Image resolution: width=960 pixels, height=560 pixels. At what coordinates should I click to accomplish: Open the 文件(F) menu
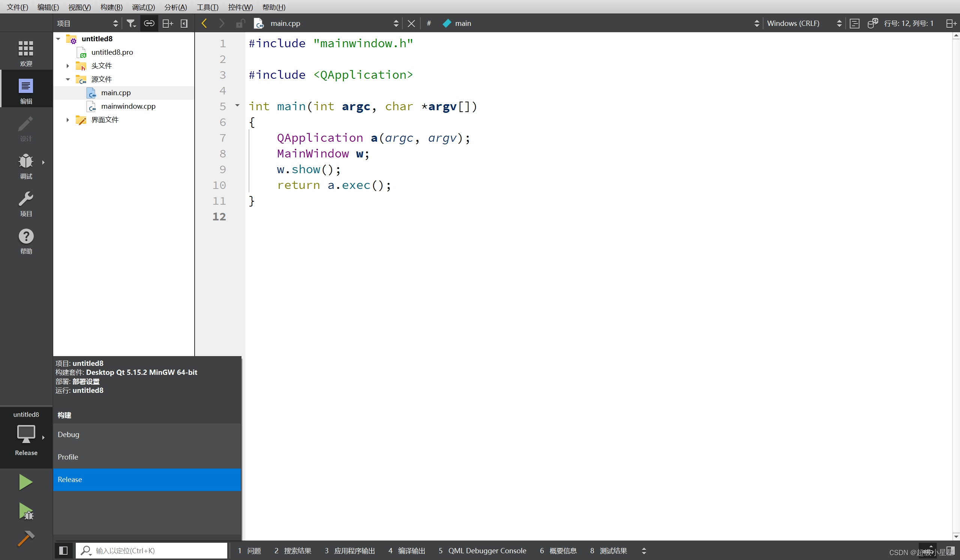[18, 7]
